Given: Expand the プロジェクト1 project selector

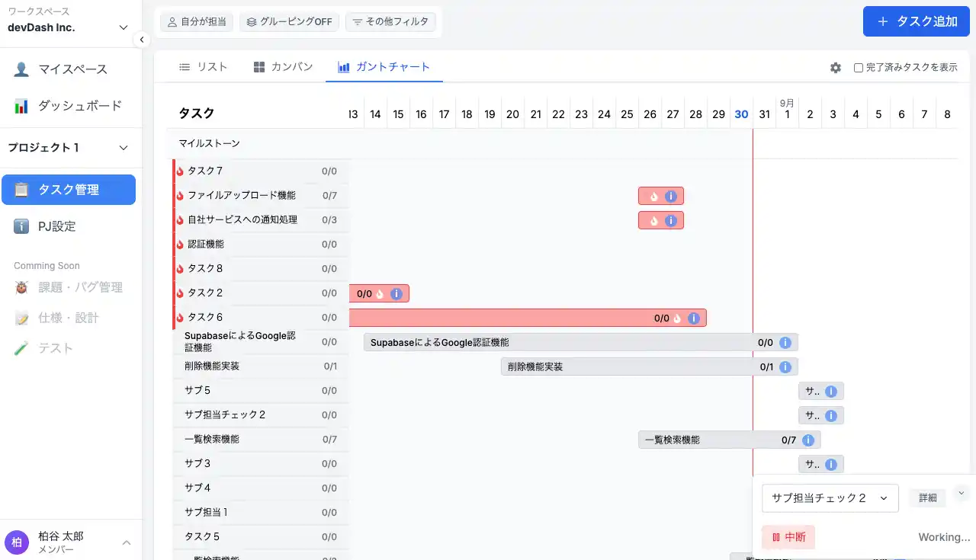Looking at the screenshot, I should point(124,148).
